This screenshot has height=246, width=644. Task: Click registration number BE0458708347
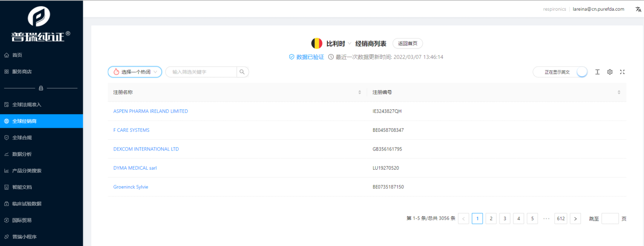pos(388,130)
